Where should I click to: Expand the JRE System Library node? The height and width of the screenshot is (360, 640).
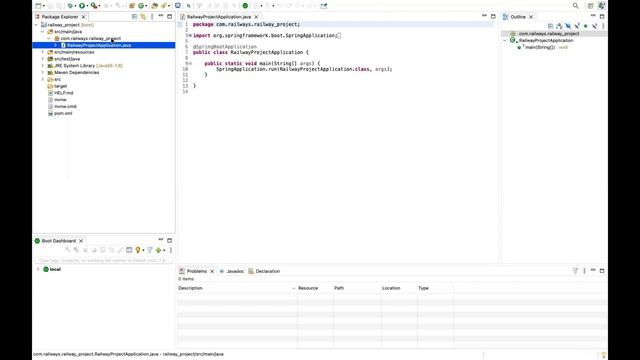[x=42, y=66]
